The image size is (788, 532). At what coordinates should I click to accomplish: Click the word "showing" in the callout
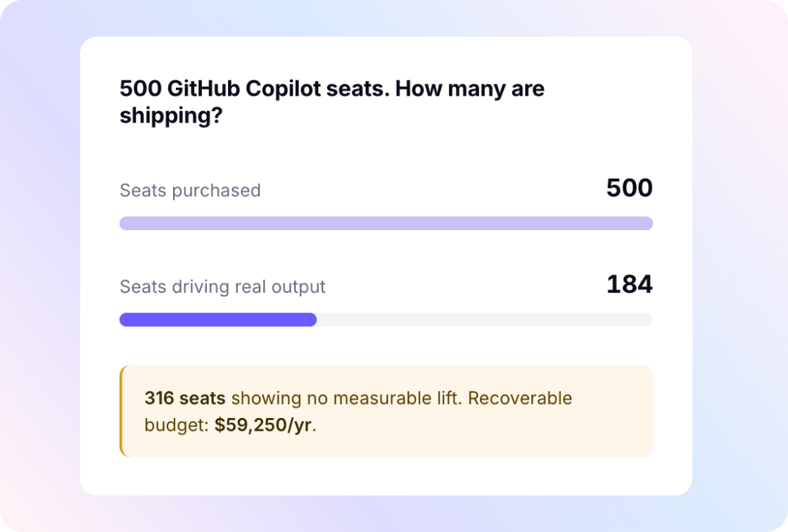(266, 399)
